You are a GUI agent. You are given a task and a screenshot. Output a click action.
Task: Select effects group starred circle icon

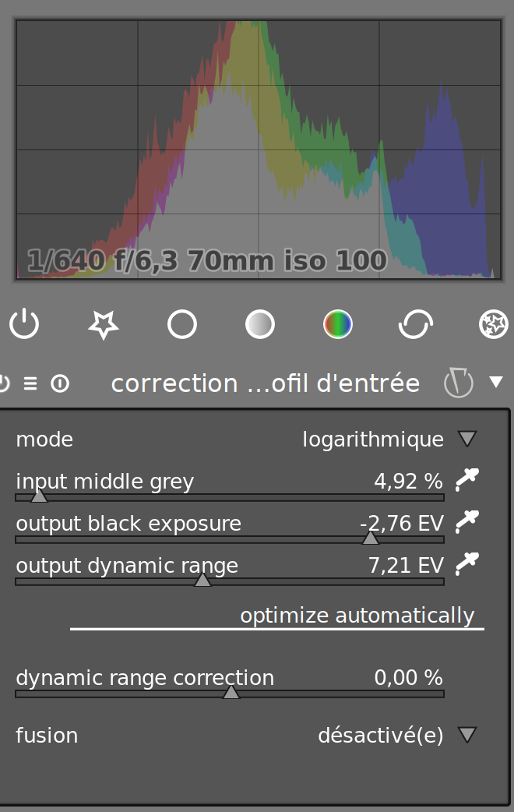click(493, 325)
